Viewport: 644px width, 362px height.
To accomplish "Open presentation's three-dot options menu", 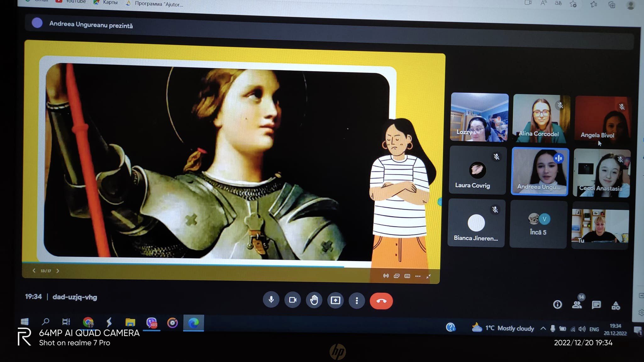I will tap(418, 276).
